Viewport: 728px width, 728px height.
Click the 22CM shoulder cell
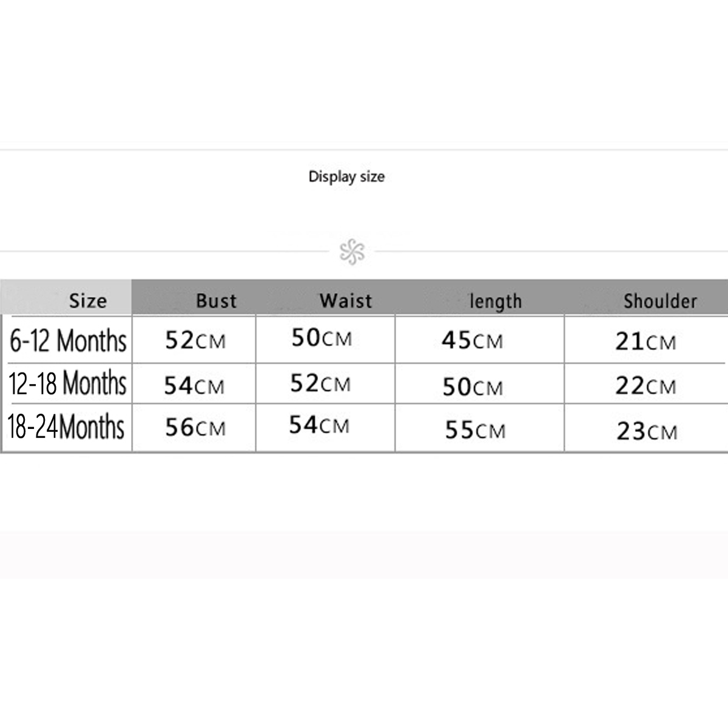(645, 386)
